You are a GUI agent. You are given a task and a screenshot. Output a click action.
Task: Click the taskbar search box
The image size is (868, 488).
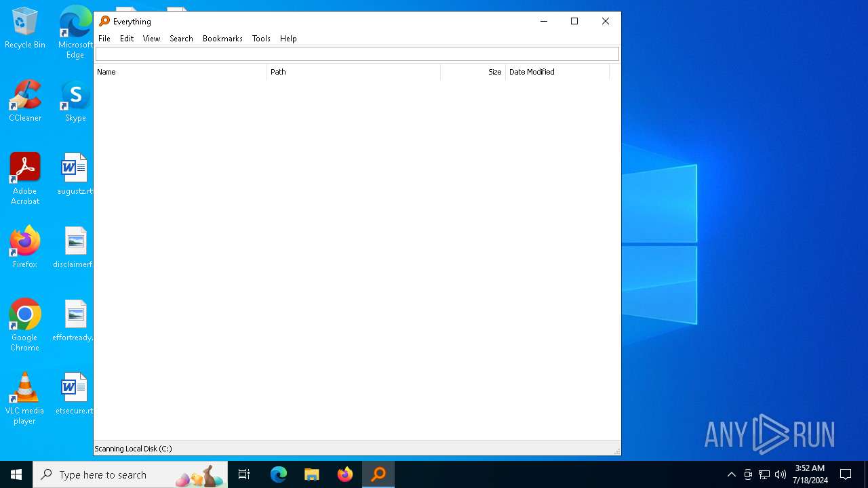click(130, 474)
